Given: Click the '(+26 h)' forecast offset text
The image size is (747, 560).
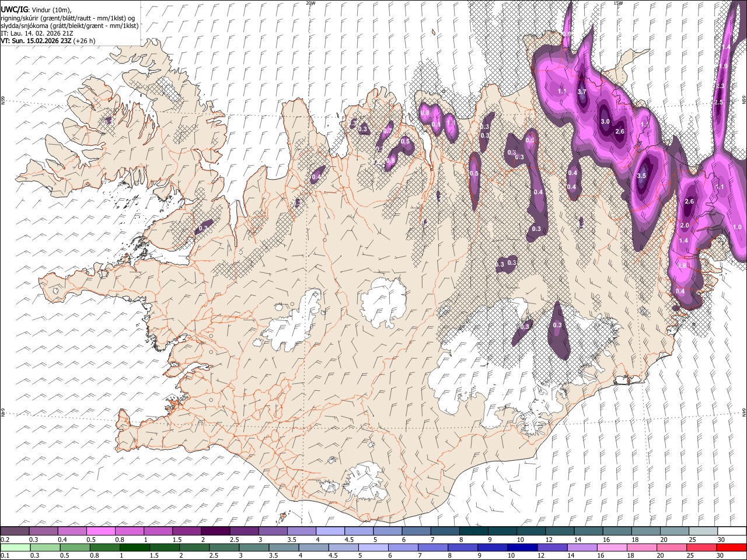Looking at the screenshot, I should point(85,41).
